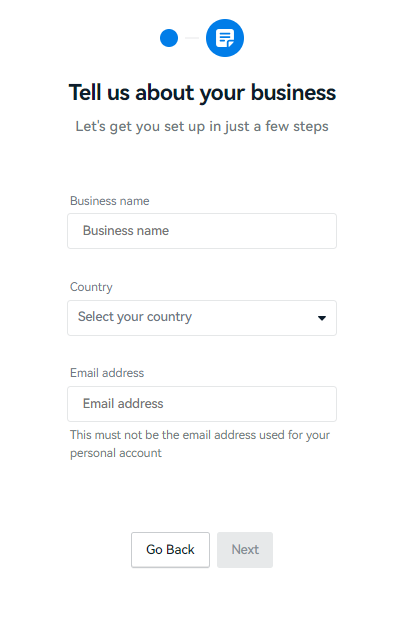
Task: Click the business details document step icon
Action: 225,38
